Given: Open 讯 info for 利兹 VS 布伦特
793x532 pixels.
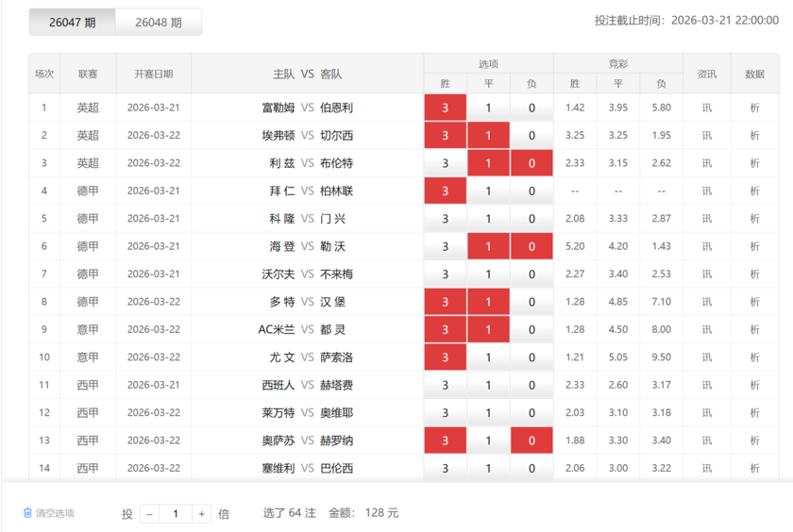Looking at the screenshot, I should [x=706, y=163].
